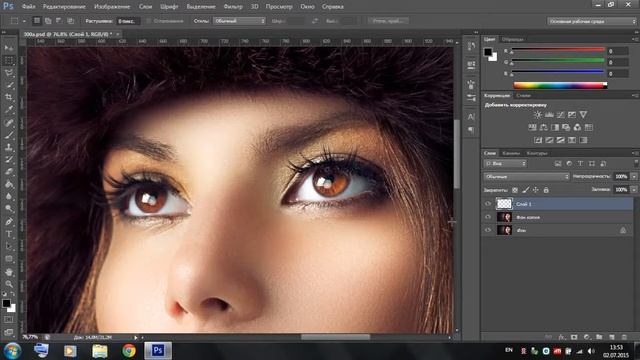
Task: Select the Horizontal Type tool
Action: tap(9, 234)
